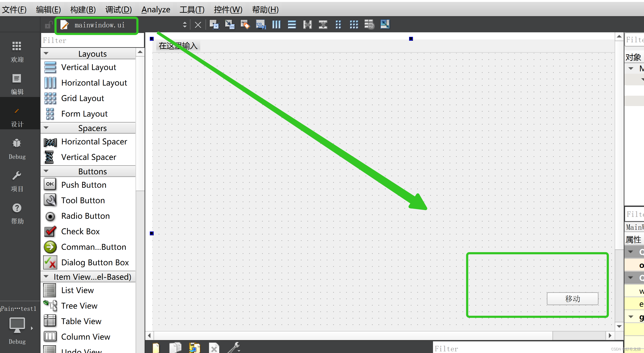Select Push Button in the widget box
Viewport: 644px width, 353px height.
[83, 185]
